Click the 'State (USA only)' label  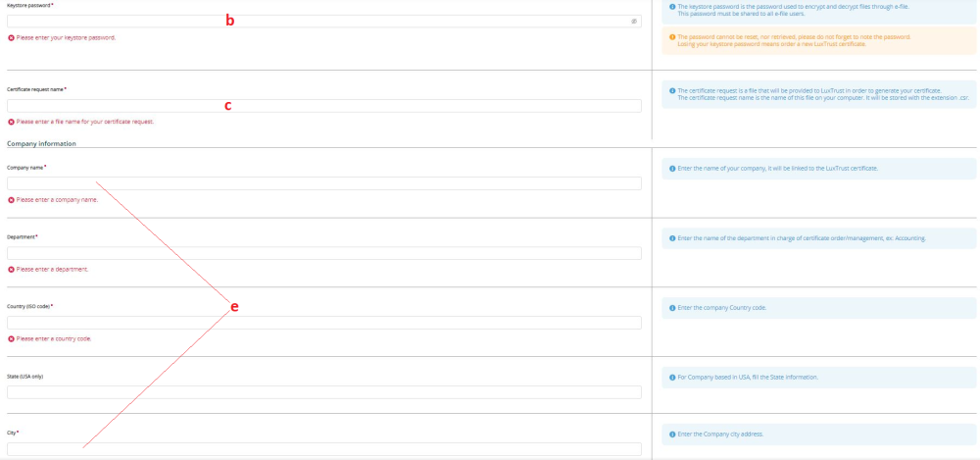point(25,377)
